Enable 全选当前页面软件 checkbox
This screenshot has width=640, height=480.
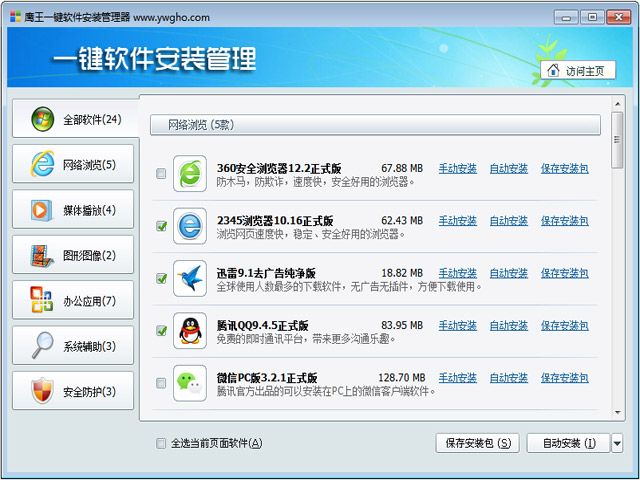[x=161, y=443]
